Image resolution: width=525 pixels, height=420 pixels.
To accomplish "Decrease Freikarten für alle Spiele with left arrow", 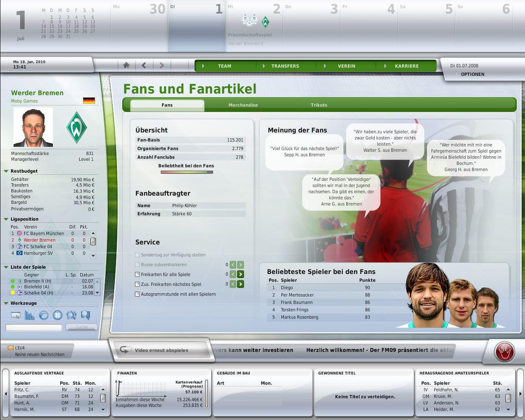I will [x=233, y=274].
